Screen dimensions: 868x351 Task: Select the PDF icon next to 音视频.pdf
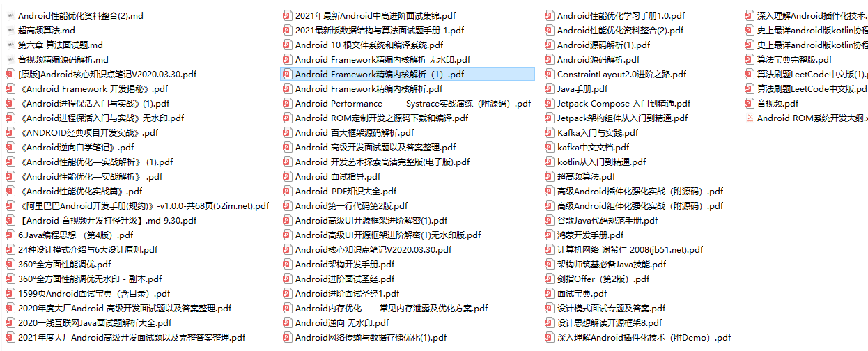(749, 104)
